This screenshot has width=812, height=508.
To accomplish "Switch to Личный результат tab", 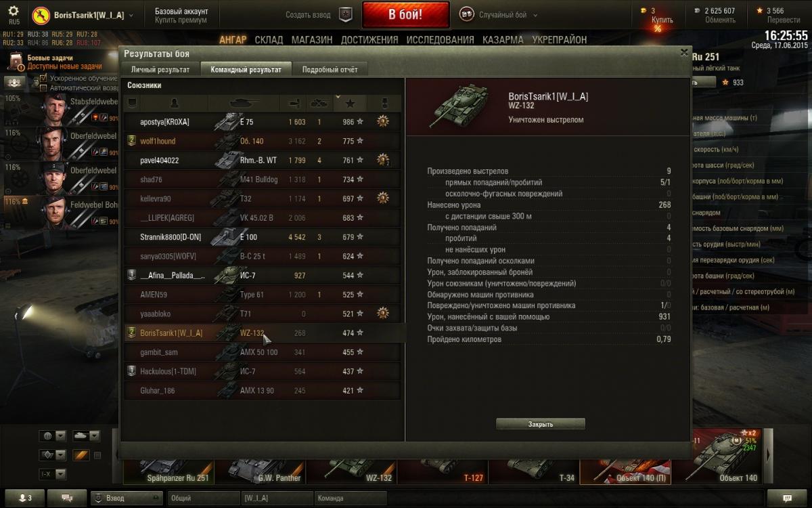I will coord(160,69).
